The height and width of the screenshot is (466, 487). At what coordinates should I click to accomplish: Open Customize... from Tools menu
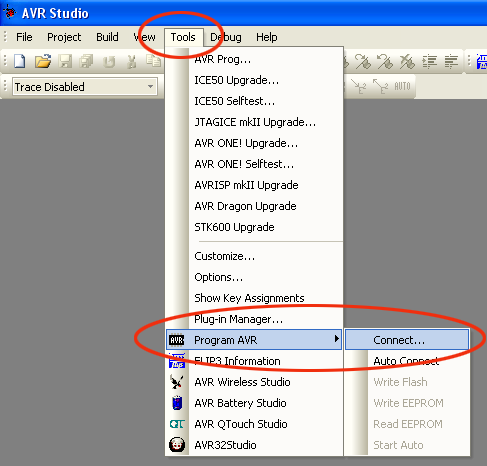pos(254,256)
